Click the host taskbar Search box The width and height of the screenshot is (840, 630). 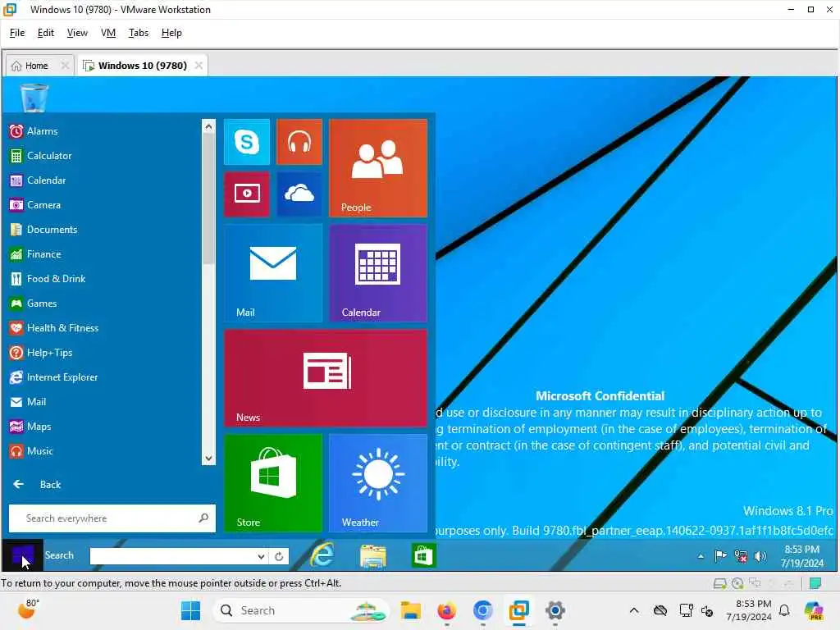click(x=302, y=610)
